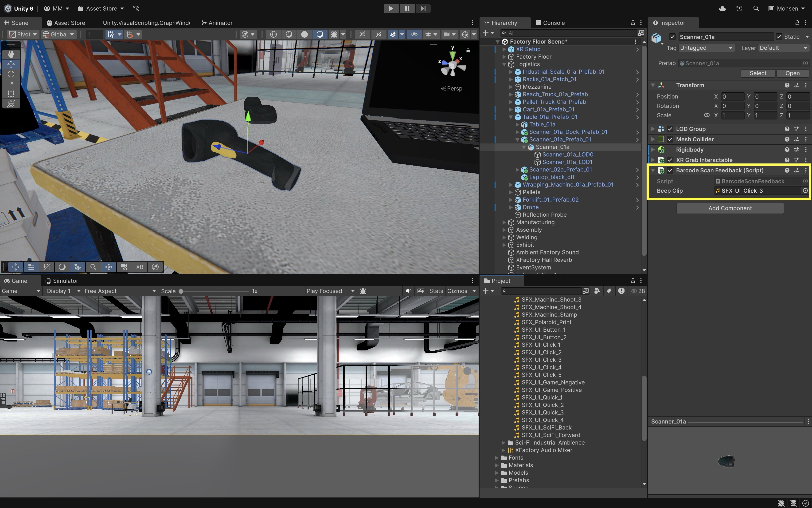This screenshot has height=508, width=812.
Task: Click the Add Component button
Action: pos(730,208)
